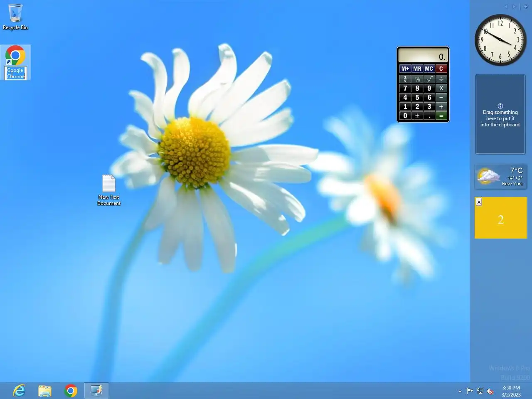Screen dimensions: 532x399
Task: Click the muted speaker volume tray icon
Action: (490, 391)
